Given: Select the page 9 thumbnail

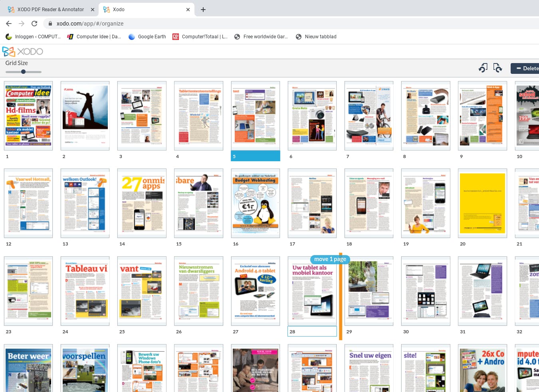Looking at the screenshot, I should [482, 116].
